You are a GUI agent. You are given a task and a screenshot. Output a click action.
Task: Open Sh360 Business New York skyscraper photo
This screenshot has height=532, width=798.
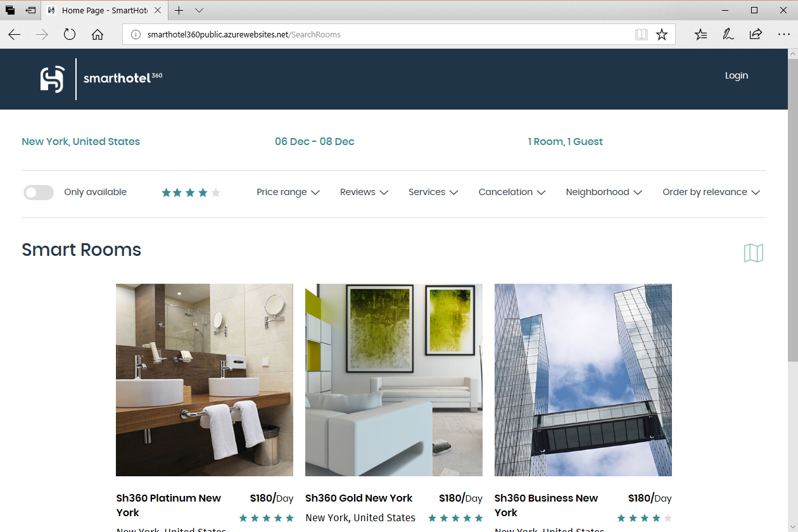(583, 380)
